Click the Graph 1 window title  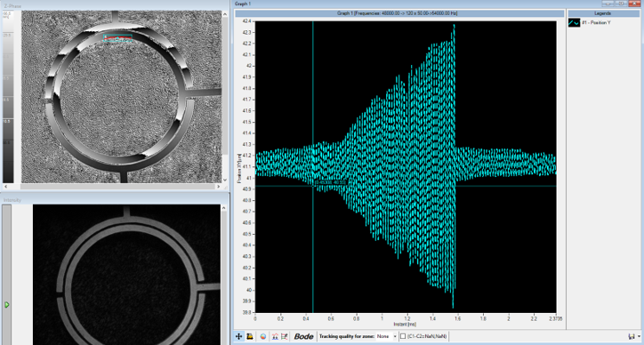point(242,4)
